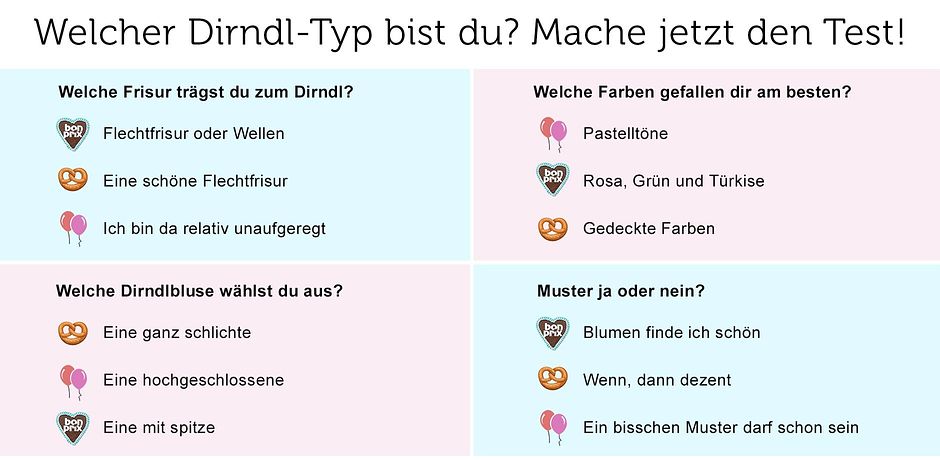Click the heading Muster ja oder nein?
The width and height of the screenshot is (940, 460).
(620, 291)
